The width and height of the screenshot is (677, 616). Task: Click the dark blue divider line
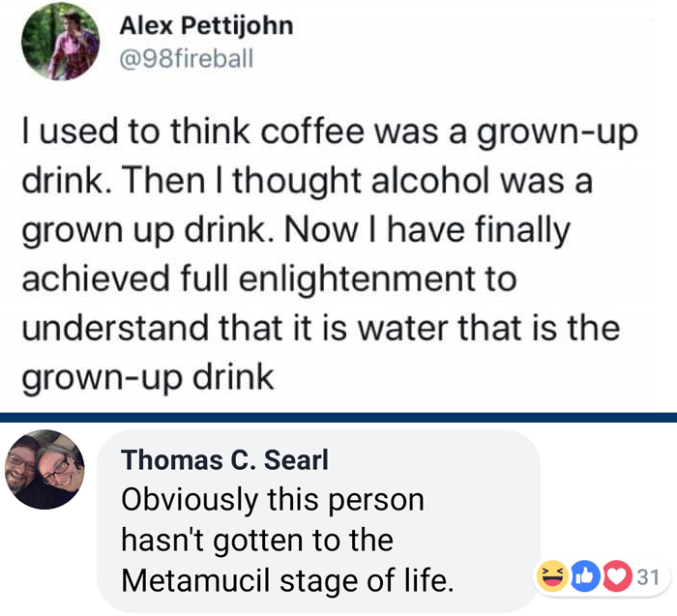(x=338, y=417)
